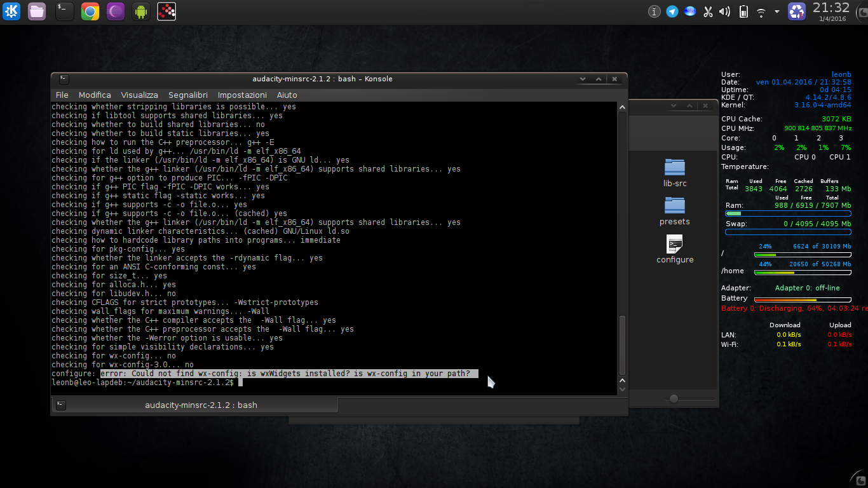This screenshot has width=868, height=488.
Task: Open the KDE application launcher
Action: [x=11, y=11]
